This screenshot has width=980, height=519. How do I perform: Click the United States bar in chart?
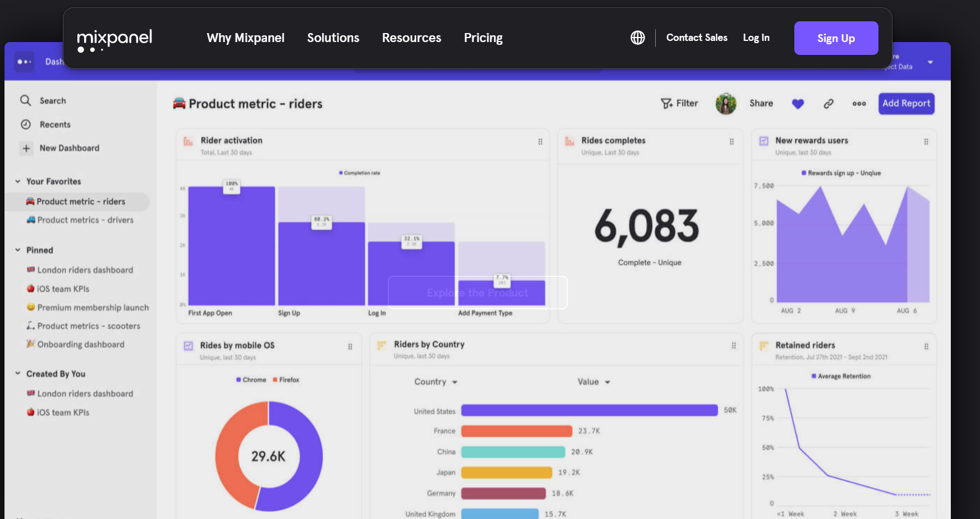(589, 410)
